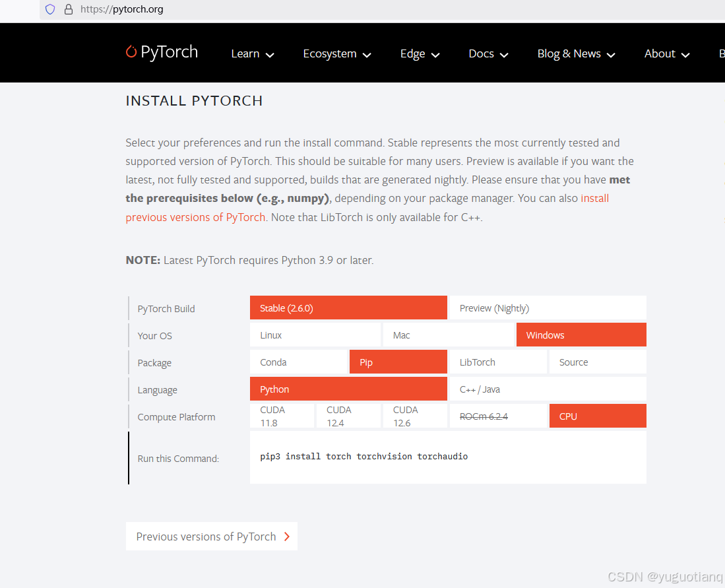
Task: Pick CUDA 12.6 compute platform
Action: pyautogui.click(x=415, y=416)
